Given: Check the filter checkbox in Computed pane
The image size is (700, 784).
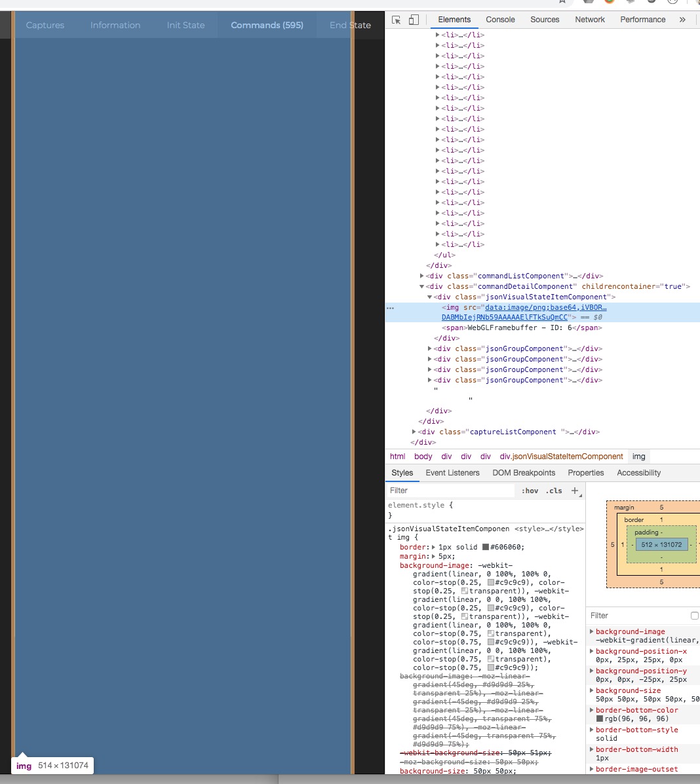Looking at the screenshot, I should click(x=695, y=615).
